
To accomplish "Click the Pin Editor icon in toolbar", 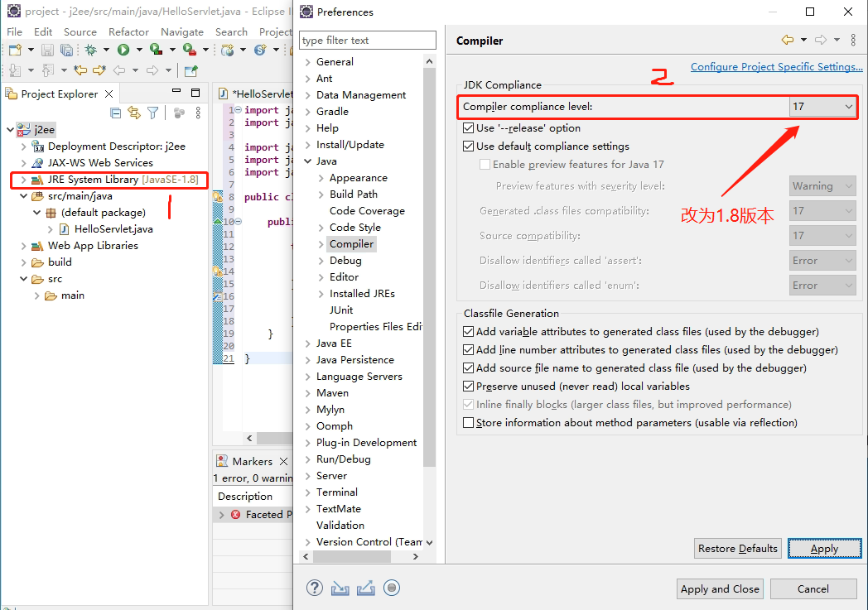I will 191,70.
